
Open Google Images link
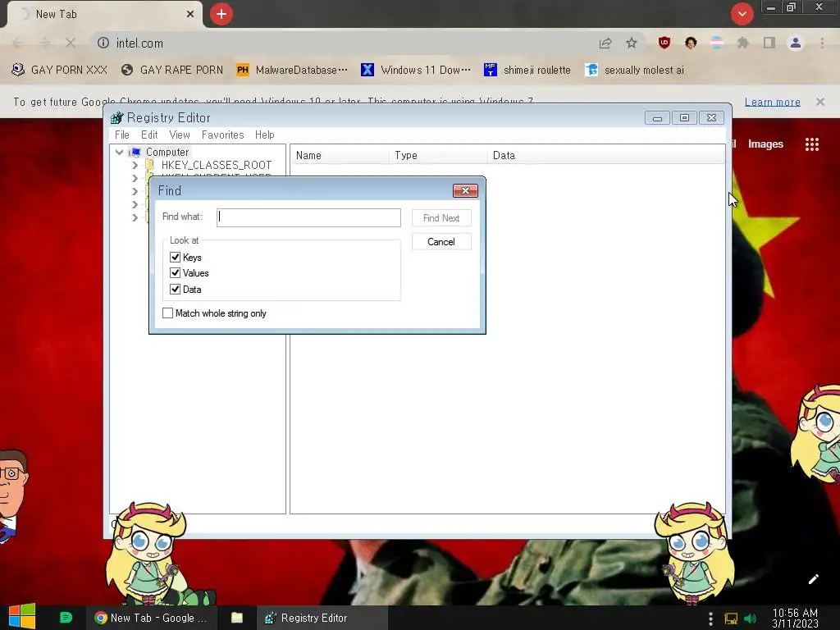765,144
